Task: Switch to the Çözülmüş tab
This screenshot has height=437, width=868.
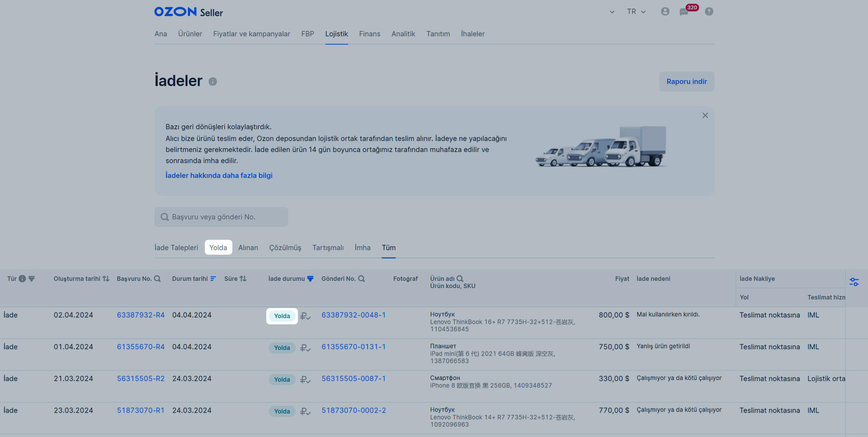Action: (285, 247)
